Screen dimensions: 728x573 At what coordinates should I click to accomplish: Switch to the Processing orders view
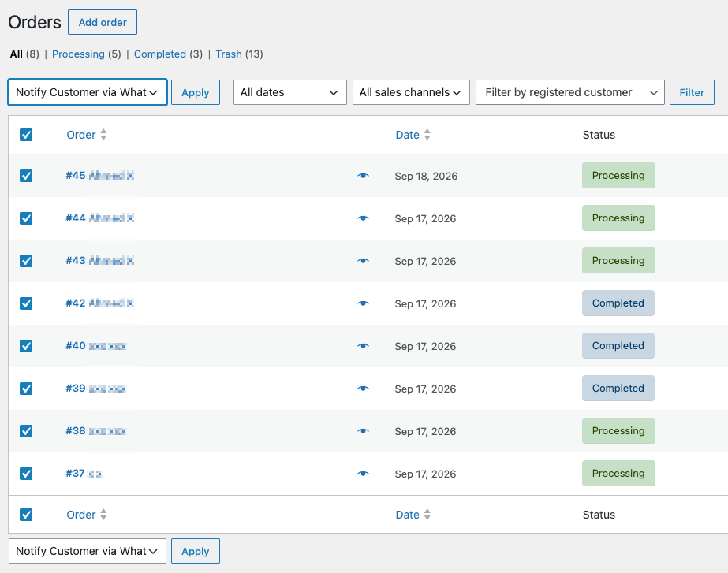tap(78, 54)
